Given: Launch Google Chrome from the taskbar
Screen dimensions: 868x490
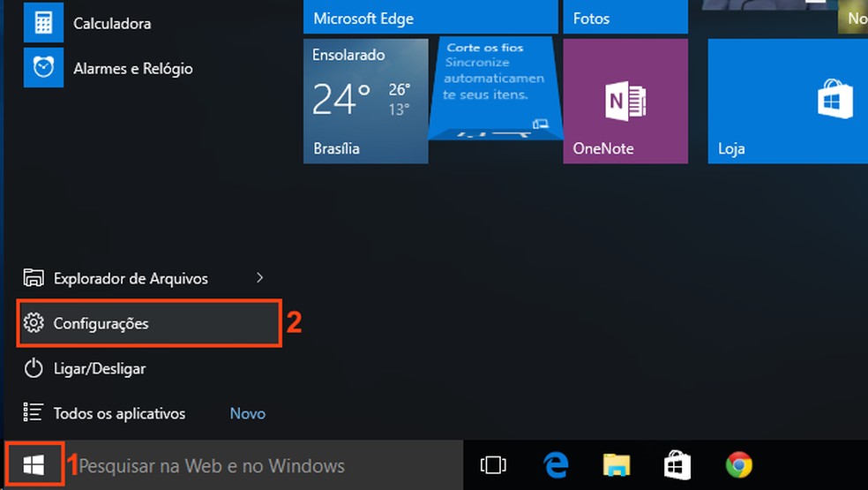Looking at the screenshot, I should click(738, 464).
